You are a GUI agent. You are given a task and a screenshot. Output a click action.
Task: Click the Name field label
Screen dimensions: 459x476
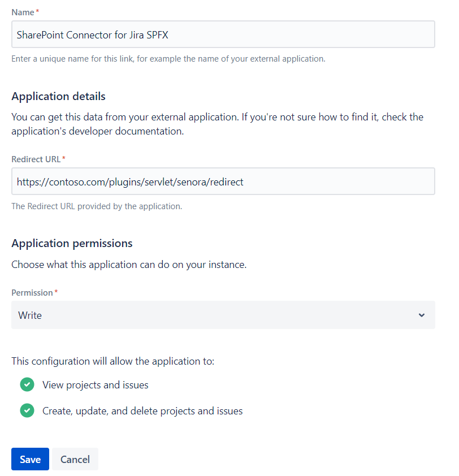tap(21, 12)
